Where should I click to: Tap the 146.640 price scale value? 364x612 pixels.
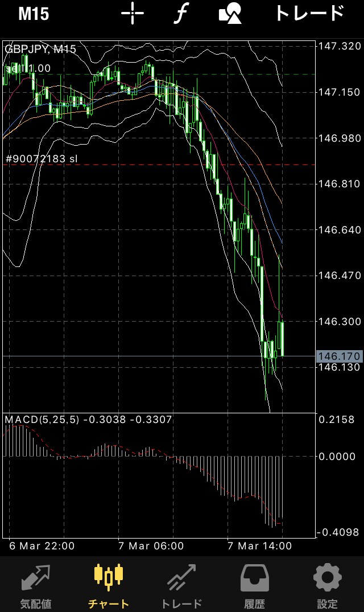pos(340,230)
